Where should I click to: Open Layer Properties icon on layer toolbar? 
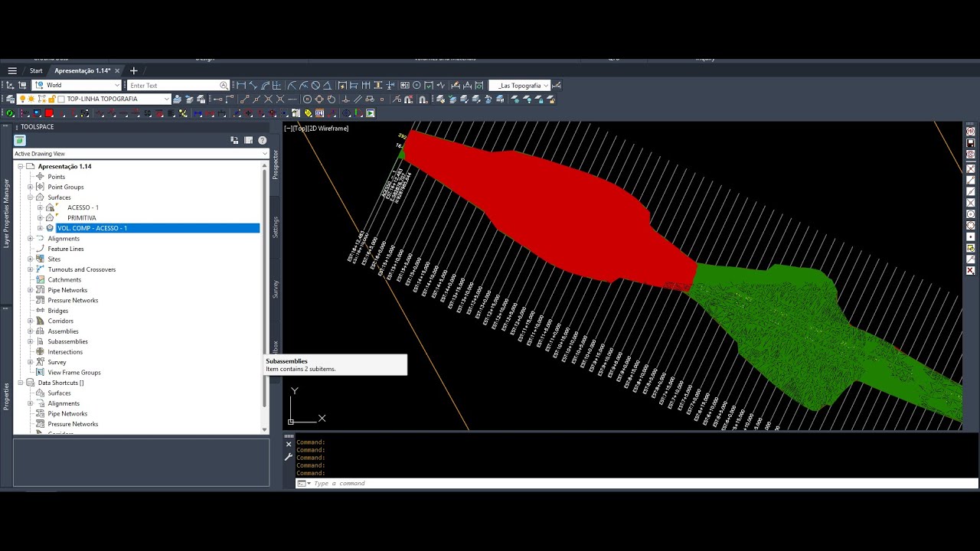click(x=10, y=99)
